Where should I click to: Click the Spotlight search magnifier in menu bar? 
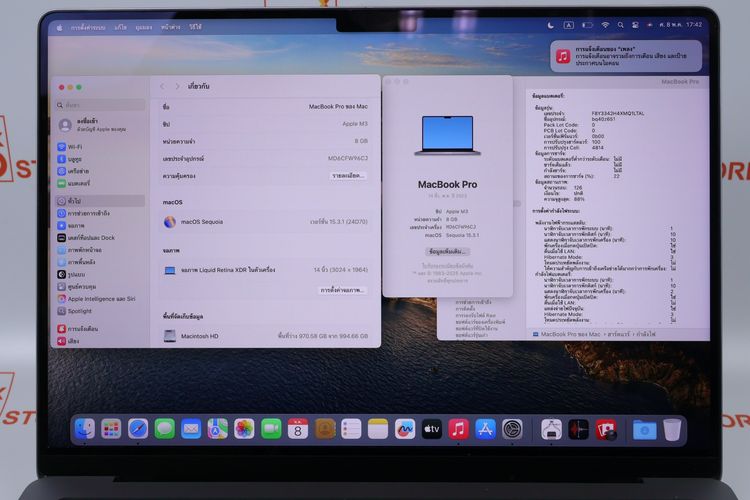[x=620, y=25]
